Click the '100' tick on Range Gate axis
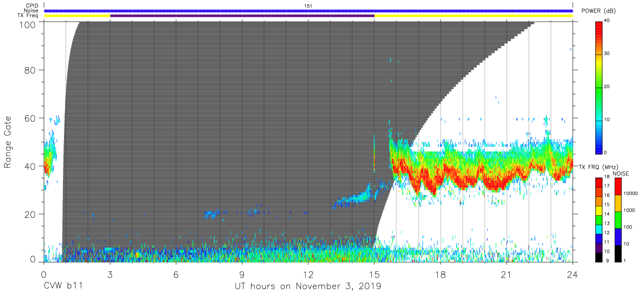 (x=28, y=25)
